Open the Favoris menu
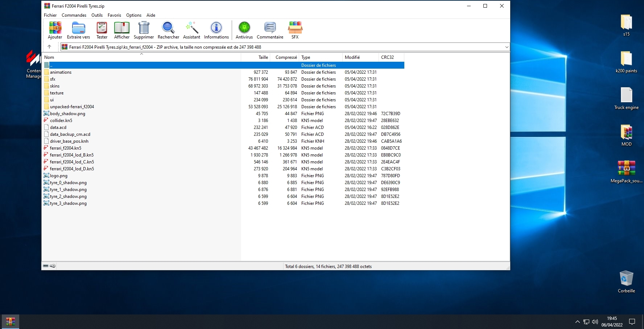The width and height of the screenshot is (644, 329). pyautogui.click(x=114, y=15)
